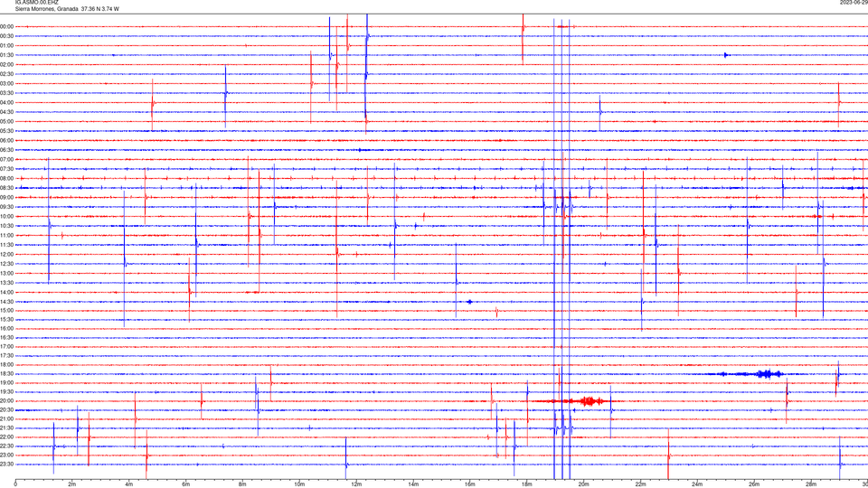Viewport: 868px width, 488px height.
Task: Select the 09:00 time label
Action: pyautogui.click(x=6, y=198)
